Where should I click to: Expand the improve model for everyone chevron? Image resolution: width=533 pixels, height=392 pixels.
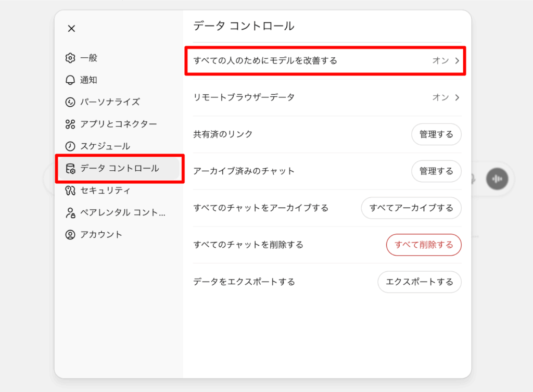click(x=457, y=60)
